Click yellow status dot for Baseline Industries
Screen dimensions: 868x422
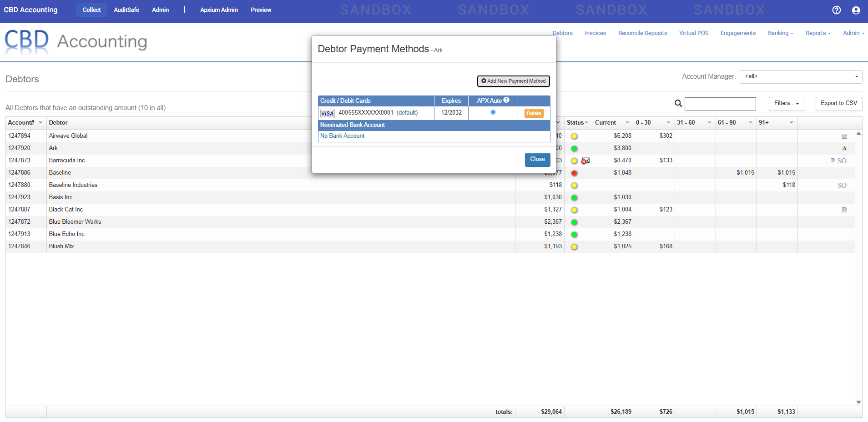[x=574, y=185]
